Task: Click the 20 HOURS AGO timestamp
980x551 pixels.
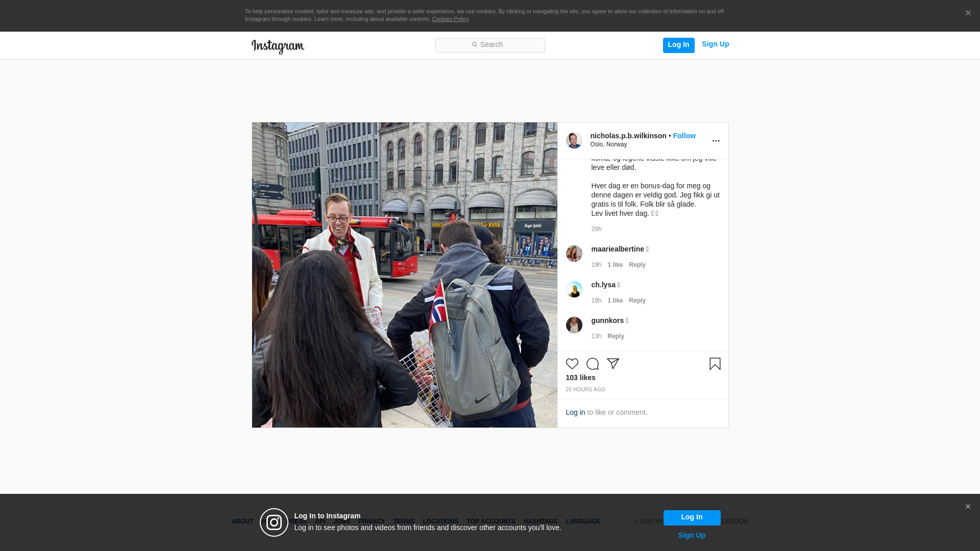Action: click(585, 389)
